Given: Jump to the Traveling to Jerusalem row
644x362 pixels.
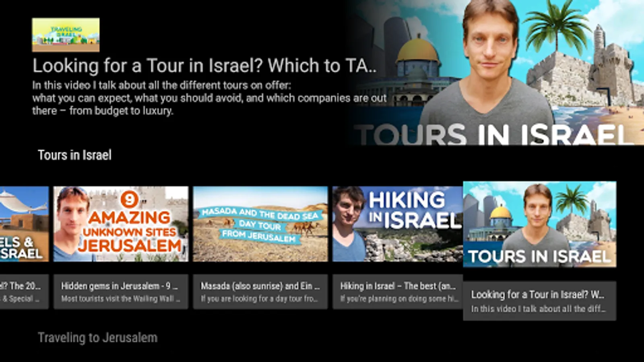Looking at the screenshot, I should pyautogui.click(x=97, y=337).
